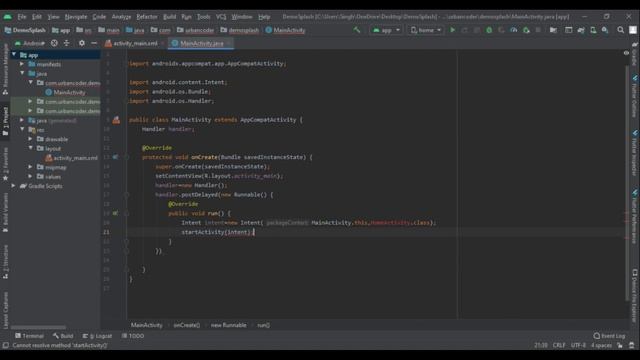Open the VCS menu
The height and width of the screenshot is (360, 640).
[x=221, y=17]
